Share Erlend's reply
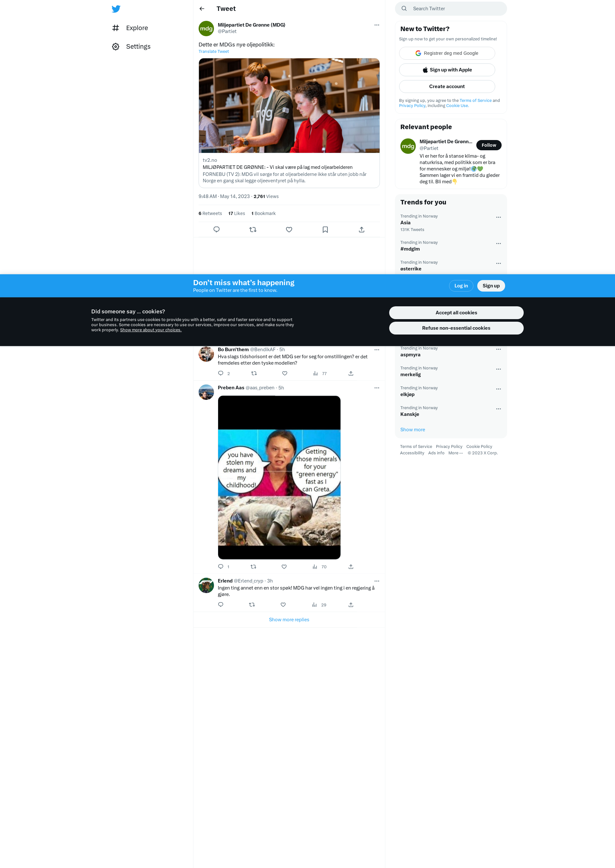Screen dimensions: 615x868 [351, 605]
